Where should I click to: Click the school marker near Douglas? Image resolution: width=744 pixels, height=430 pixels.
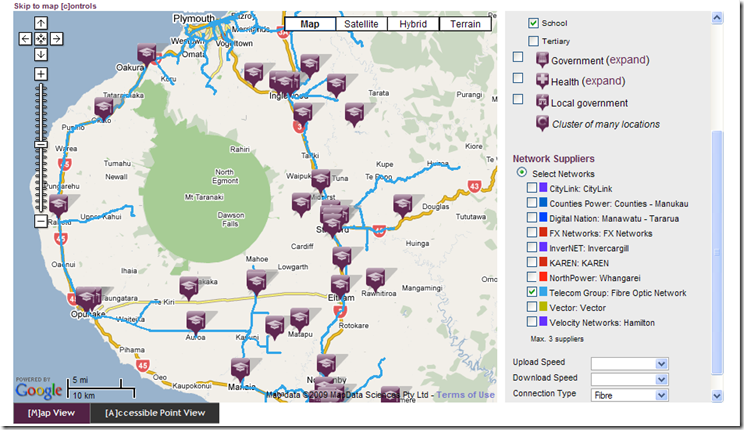pyautogui.click(x=402, y=205)
